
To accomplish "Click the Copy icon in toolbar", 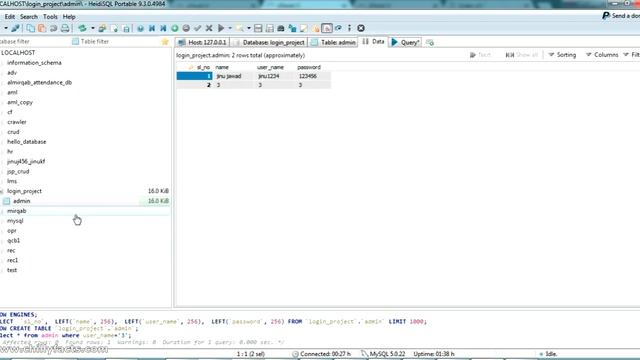I will [x=31, y=28].
